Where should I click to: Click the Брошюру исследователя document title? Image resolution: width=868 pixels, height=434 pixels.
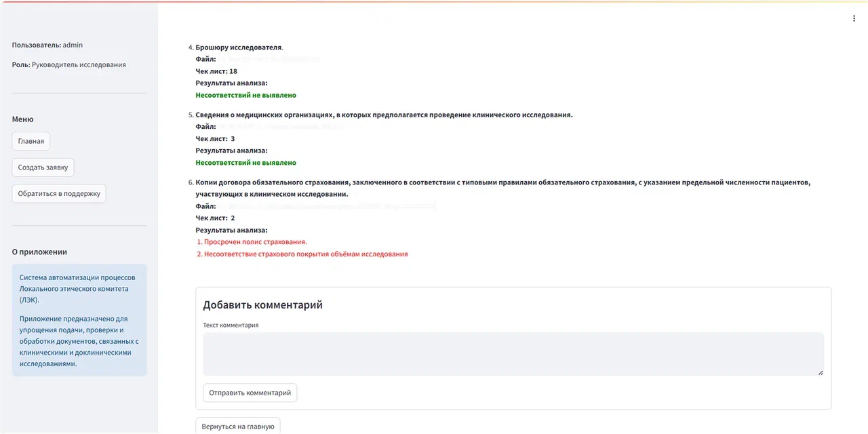pyautogui.click(x=239, y=47)
